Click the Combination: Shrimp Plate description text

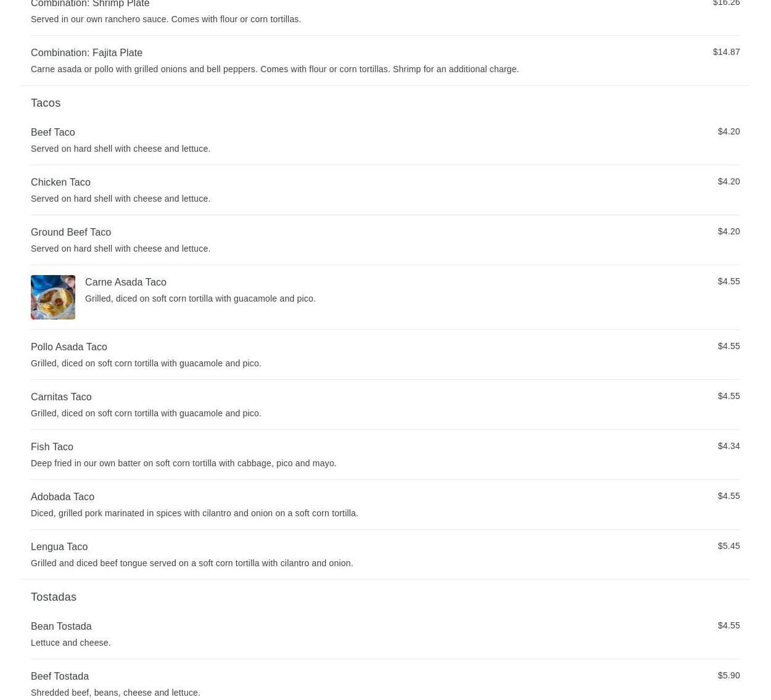click(x=166, y=19)
